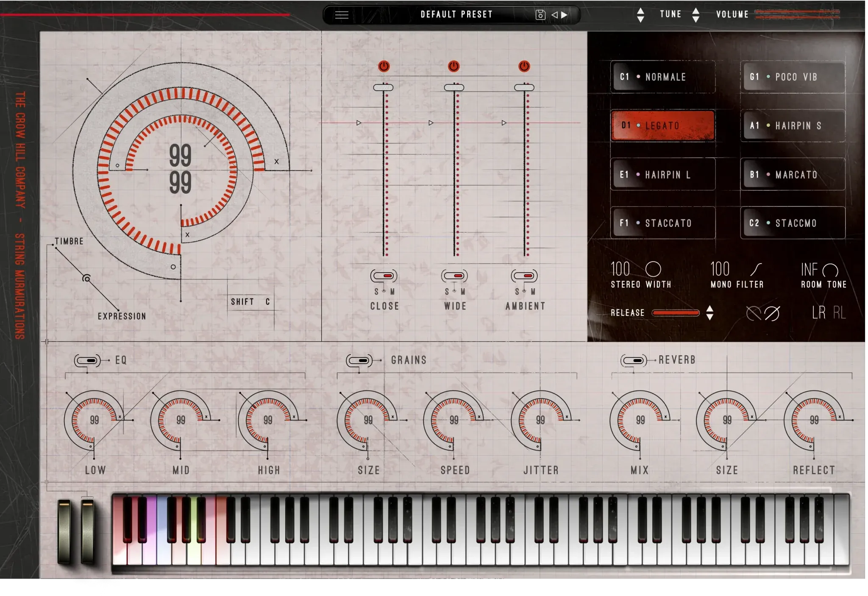Toggle the EQ on/off switch
Viewport: 868px width, 596px height.
(87, 360)
